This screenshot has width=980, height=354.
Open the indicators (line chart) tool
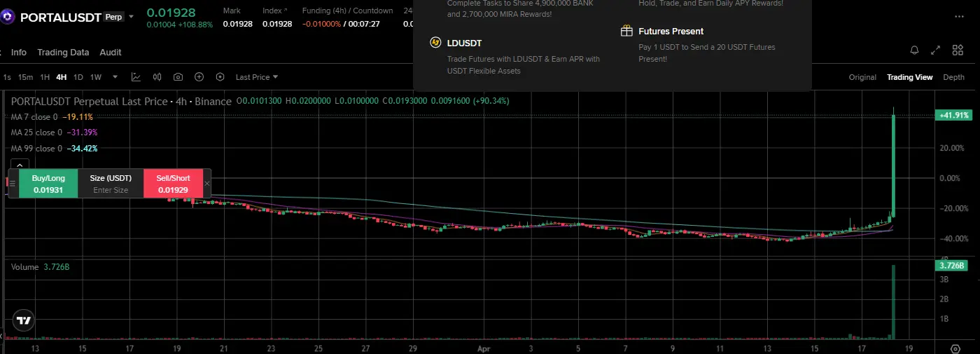point(136,77)
